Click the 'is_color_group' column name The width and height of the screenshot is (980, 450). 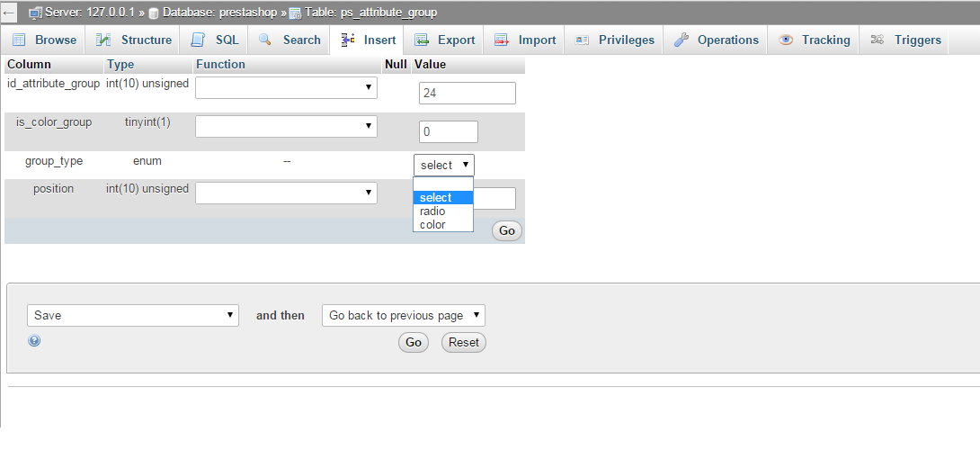pyautogui.click(x=54, y=122)
